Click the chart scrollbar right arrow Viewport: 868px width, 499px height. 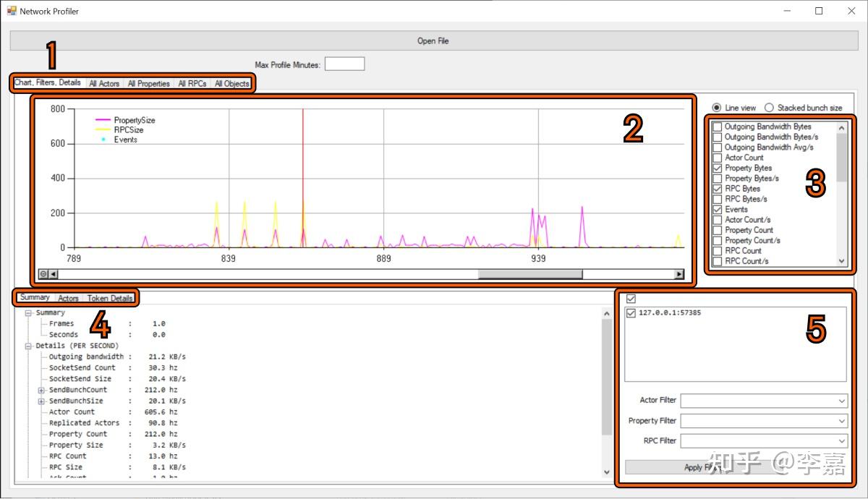[x=679, y=274]
